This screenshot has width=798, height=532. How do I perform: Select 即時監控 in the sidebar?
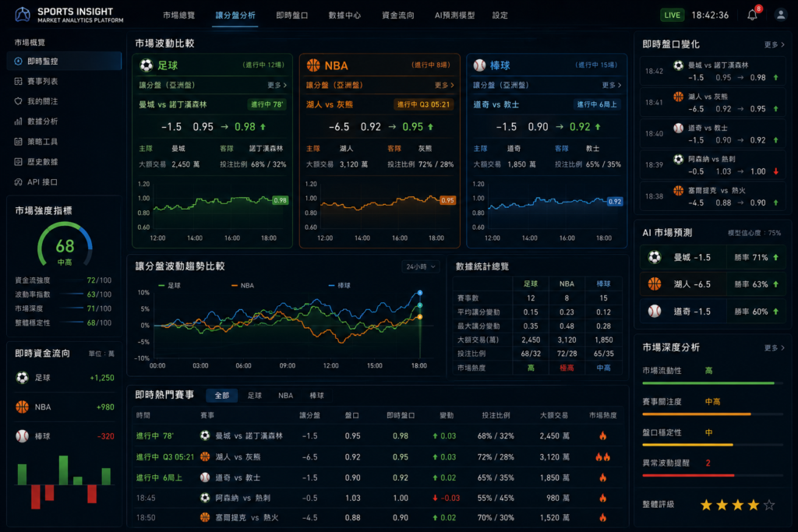(65, 61)
